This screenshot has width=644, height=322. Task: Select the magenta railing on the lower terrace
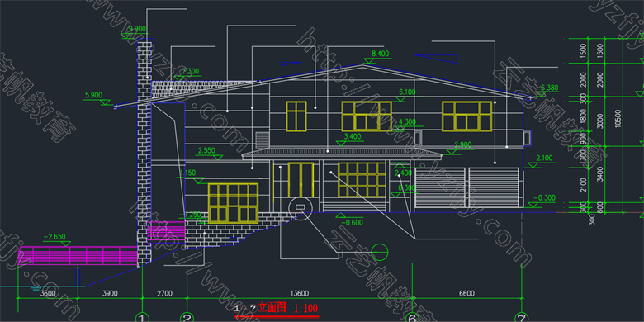click(x=78, y=256)
